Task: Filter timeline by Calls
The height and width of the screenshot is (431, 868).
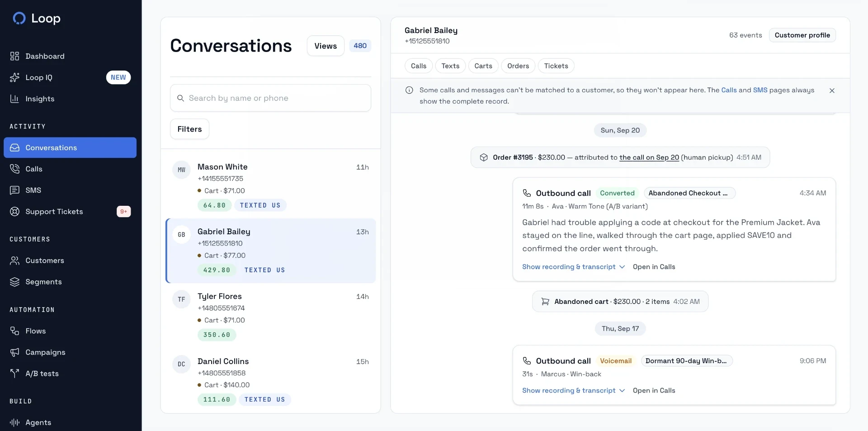Action: [419, 66]
